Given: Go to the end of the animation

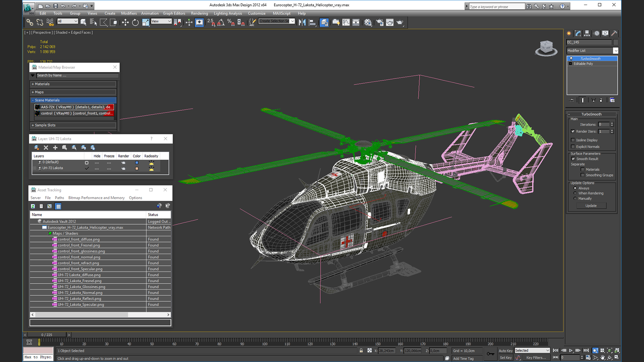Looking at the screenshot, I should [586, 350].
